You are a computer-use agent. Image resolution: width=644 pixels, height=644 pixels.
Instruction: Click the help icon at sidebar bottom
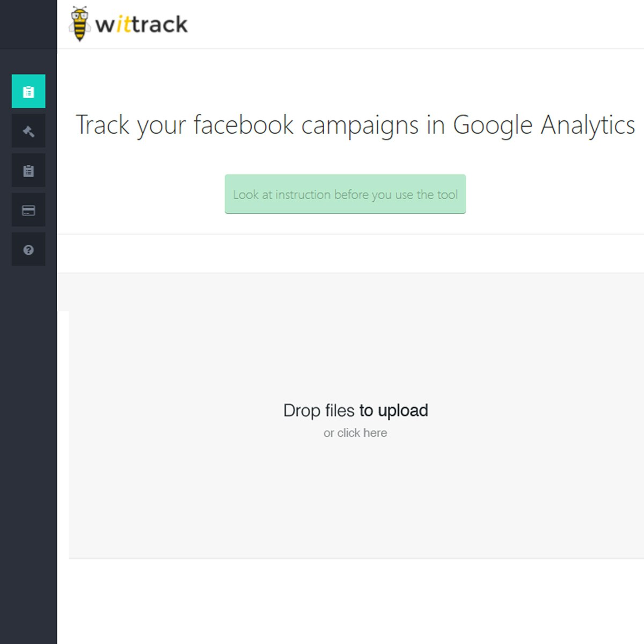tap(28, 250)
